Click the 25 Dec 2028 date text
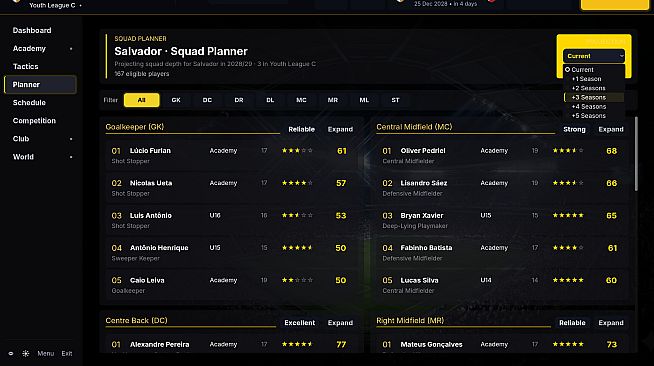This screenshot has height=366, width=654. click(430, 4)
